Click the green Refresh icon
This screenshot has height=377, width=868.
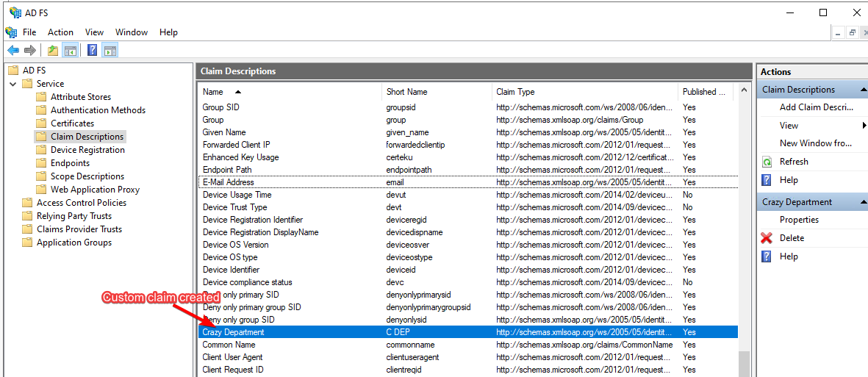767,162
